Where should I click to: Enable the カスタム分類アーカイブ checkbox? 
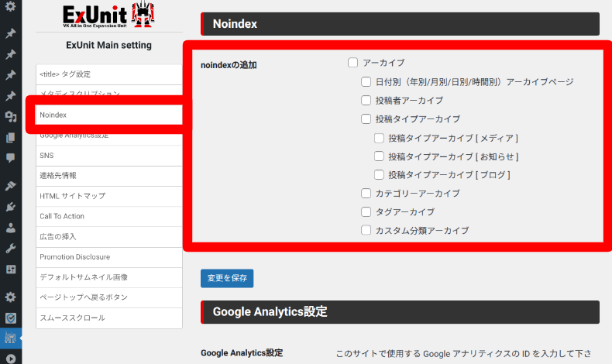point(366,230)
